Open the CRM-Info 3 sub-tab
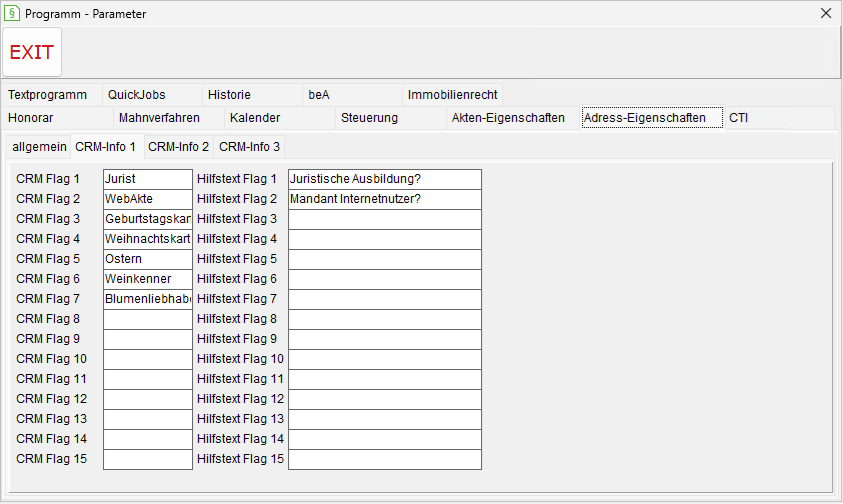The image size is (843, 504). coord(249,147)
